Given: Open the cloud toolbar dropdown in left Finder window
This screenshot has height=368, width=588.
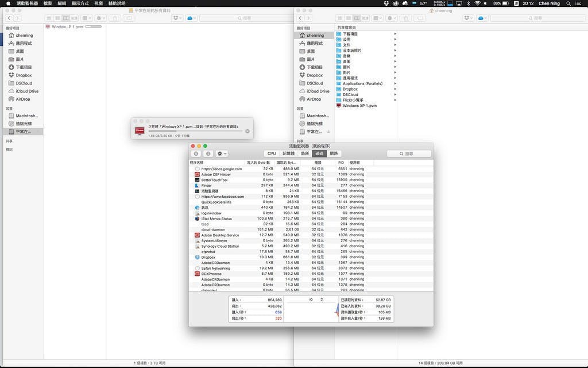Looking at the screenshot, I should point(191,18).
